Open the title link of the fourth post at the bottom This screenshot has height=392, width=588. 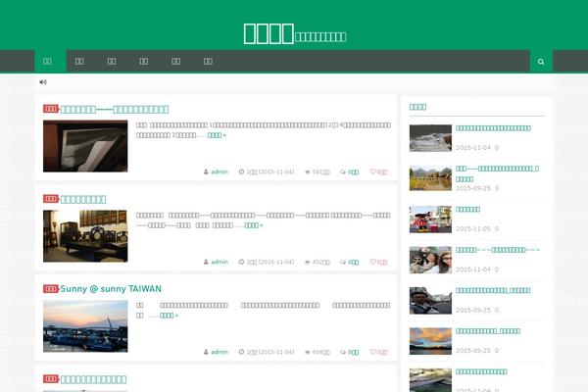pos(93,379)
